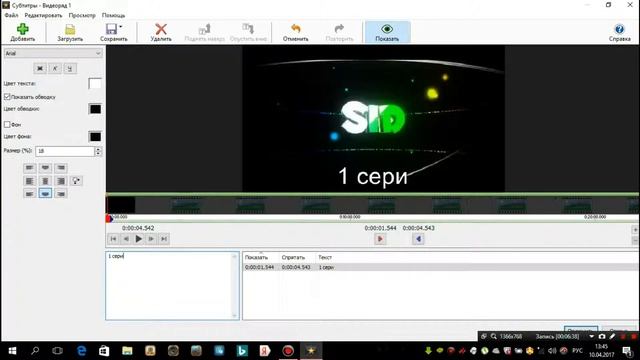Position subtitle at bottom right

(x=61, y=193)
